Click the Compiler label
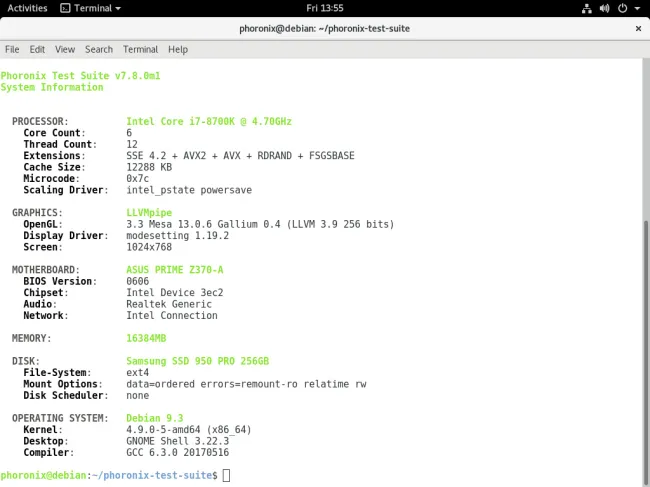The height and width of the screenshot is (487, 650). click(x=49, y=453)
